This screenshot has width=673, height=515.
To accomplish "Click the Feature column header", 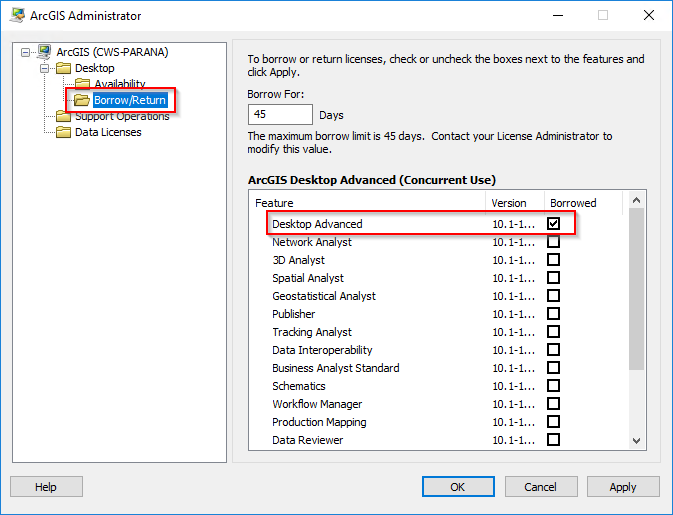I will click(x=369, y=203).
